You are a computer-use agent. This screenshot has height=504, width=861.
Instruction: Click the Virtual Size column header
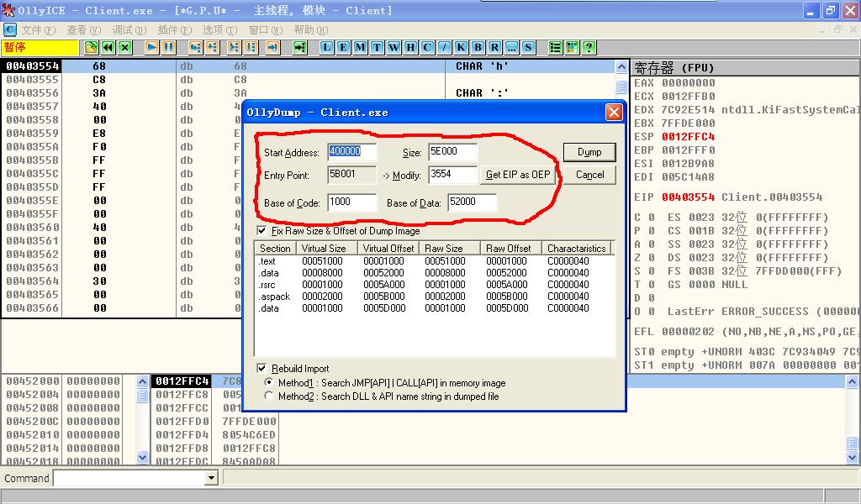[327, 248]
